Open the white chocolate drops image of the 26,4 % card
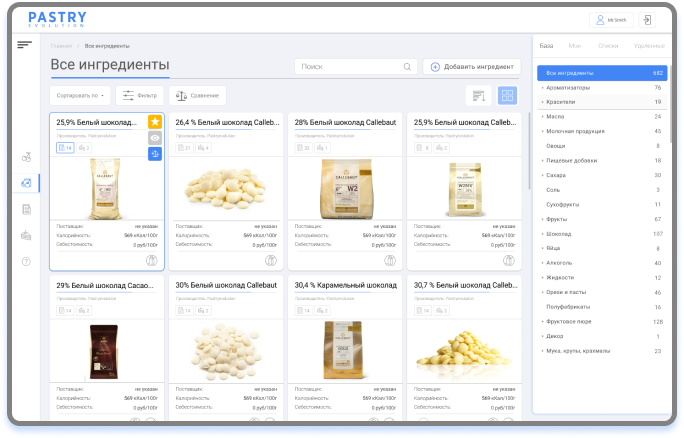684x438 pixels. coord(226,189)
